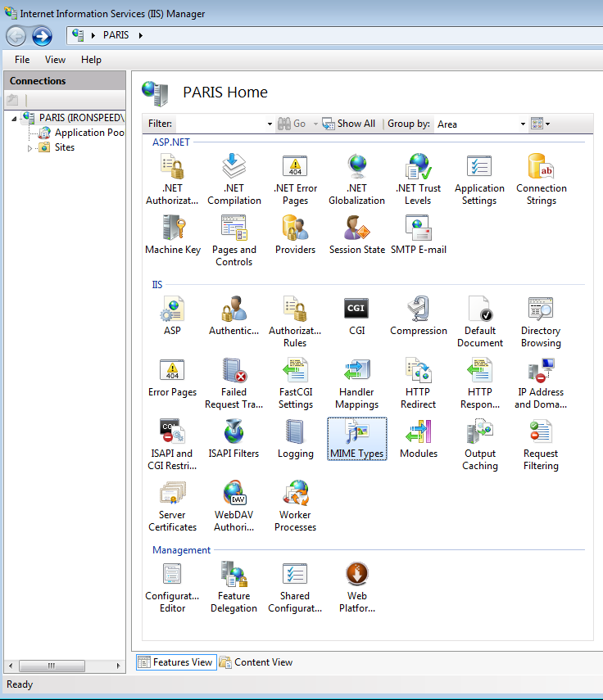Screen dimensions: 603x700
Task: Open IP Address and Domain Restrictions
Action: pos(541,383)
